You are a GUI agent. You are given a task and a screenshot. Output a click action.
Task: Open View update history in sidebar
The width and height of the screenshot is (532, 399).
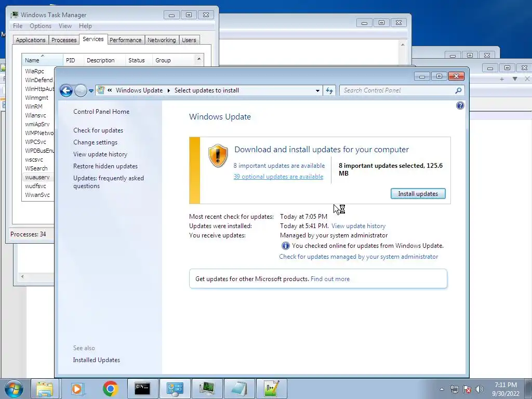pyautogui.click(x=100, y=154)
